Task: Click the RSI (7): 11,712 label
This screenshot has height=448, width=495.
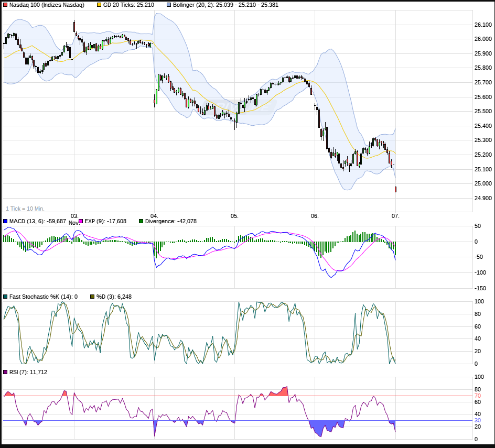Action: click(28, 372)
